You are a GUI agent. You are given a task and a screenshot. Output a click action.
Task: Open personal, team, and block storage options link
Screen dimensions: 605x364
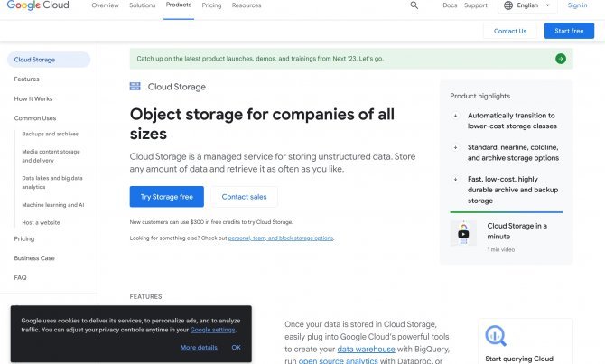point(281,238)
